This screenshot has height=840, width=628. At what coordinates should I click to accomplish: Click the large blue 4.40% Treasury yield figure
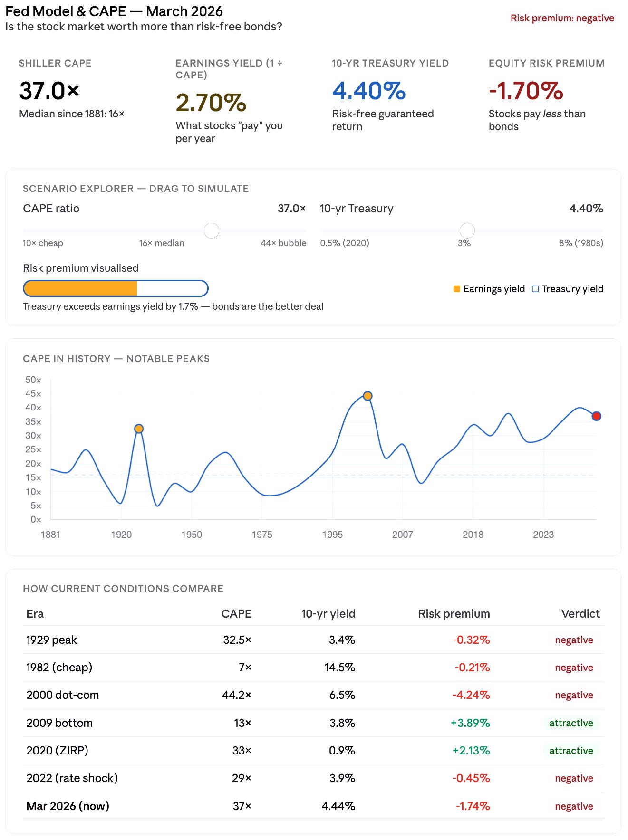pos(369,91)
